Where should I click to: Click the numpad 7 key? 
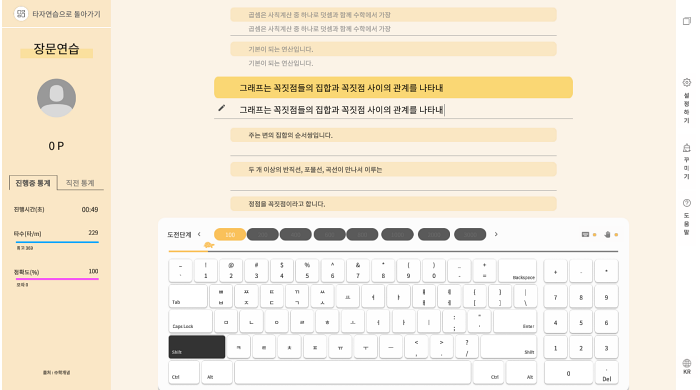pos(555,296)
